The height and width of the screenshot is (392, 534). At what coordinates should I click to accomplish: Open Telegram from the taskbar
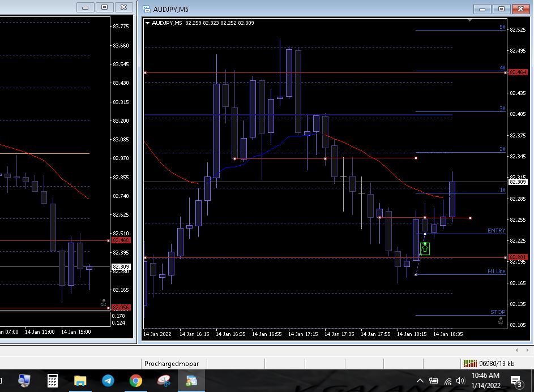[108, 381]
